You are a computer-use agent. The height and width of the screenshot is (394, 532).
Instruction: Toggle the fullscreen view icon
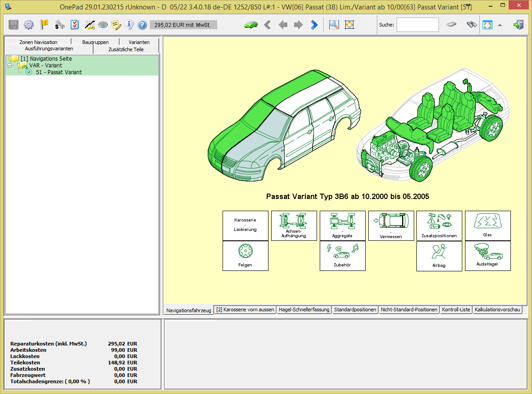[487, 25]
